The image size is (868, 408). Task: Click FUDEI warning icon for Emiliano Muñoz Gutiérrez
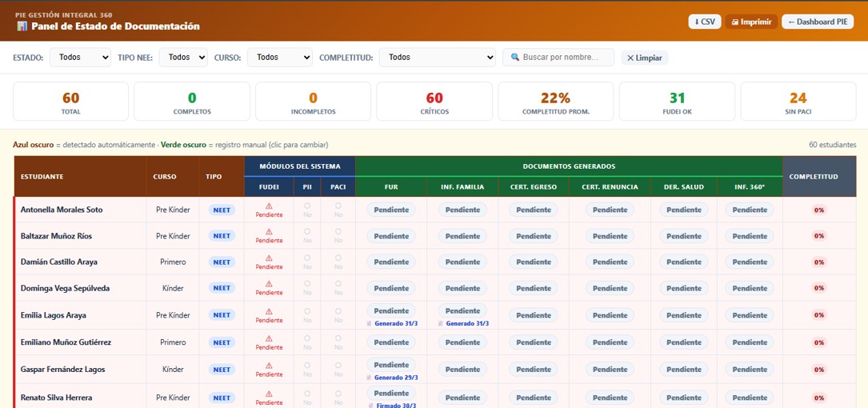(x=269, y=338)
